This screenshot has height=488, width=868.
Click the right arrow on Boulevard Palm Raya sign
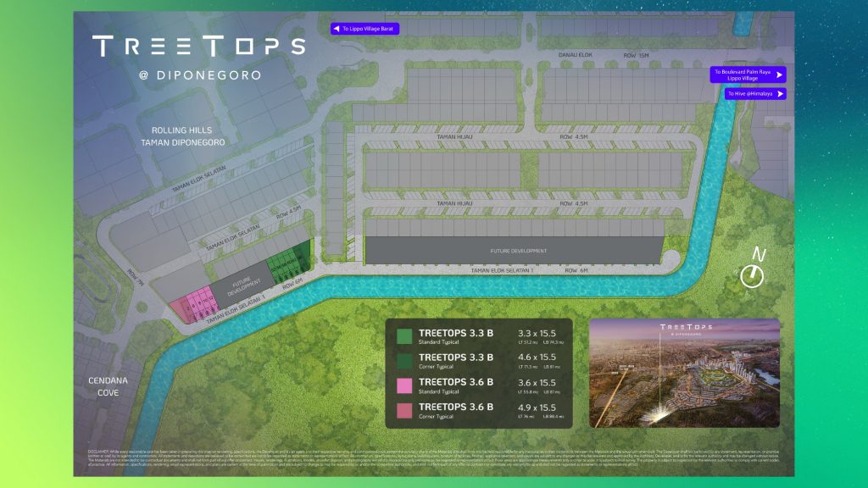780,75
